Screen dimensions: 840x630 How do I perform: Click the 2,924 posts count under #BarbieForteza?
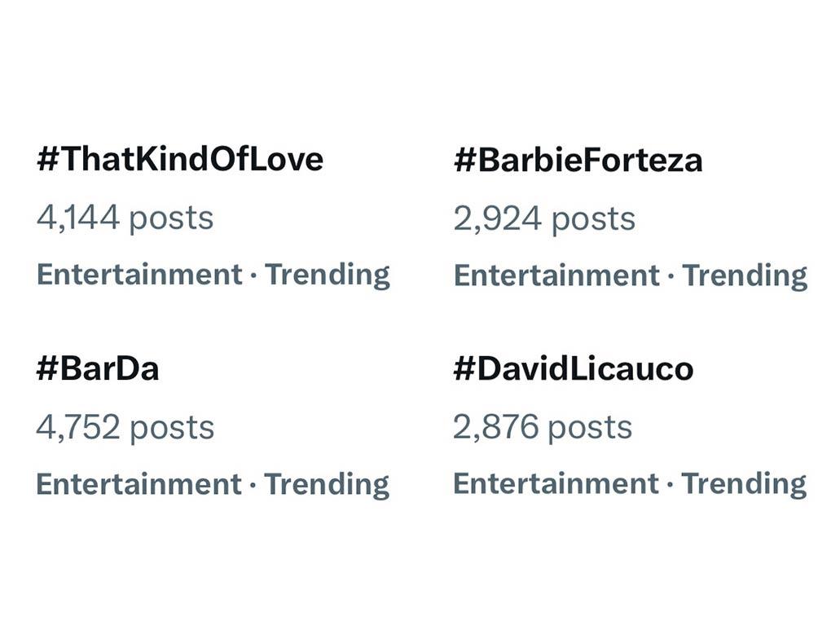[x=543, y=217]
